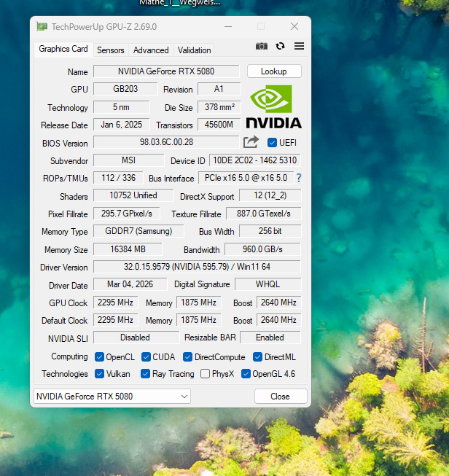Click the Bandwidth field 960.0 GB/s
This screenshot has width=449, height=476.
tap(262, 249)
